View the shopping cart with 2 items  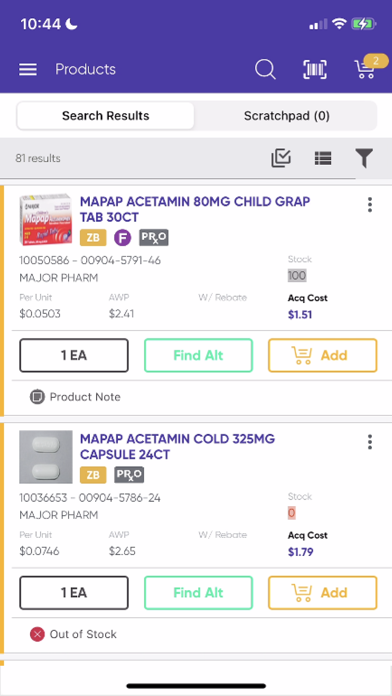(x=366, y=67)
